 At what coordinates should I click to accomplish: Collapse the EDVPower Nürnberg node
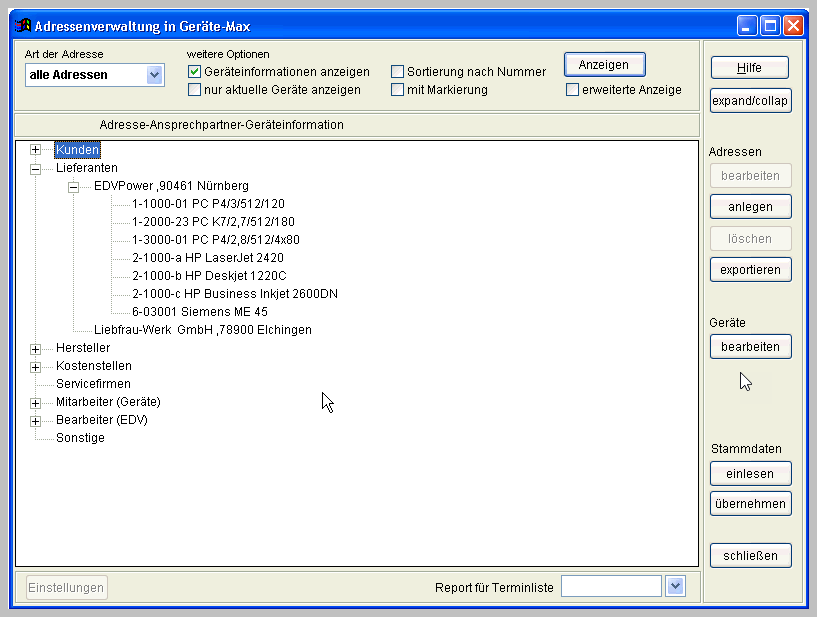click(74, 186)
